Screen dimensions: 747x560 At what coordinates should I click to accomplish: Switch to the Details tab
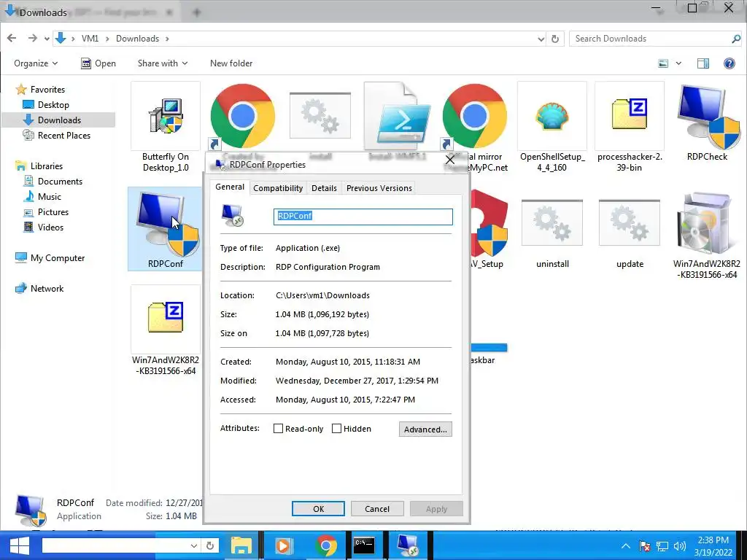pyautogui.click(x=324, y=188)
